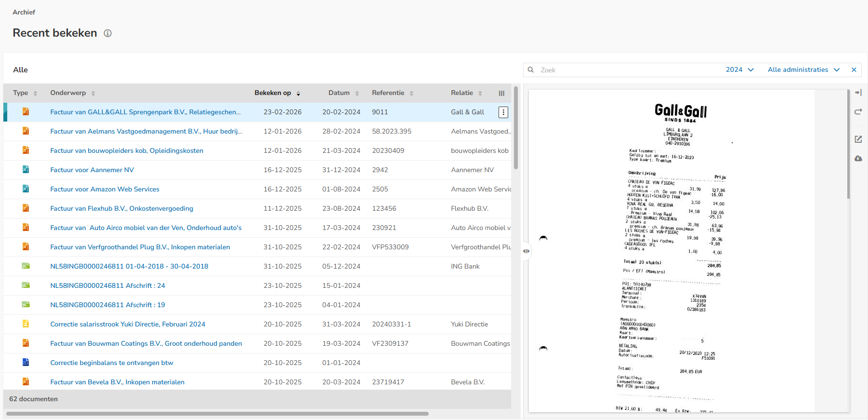The image size is (868, 420).
Task: Sort the table by Relatie column
Action: tap(466, 93)
